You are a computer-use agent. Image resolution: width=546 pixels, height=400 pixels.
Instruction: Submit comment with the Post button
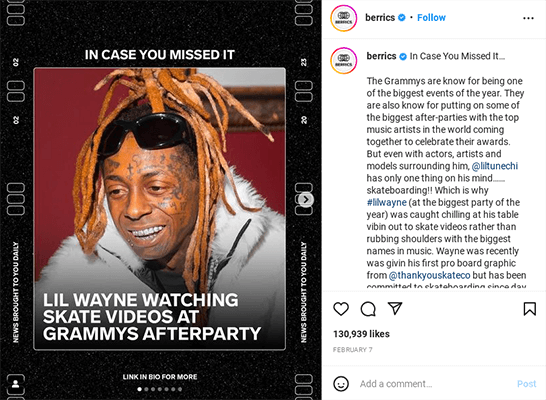click(x=526, y=384)
